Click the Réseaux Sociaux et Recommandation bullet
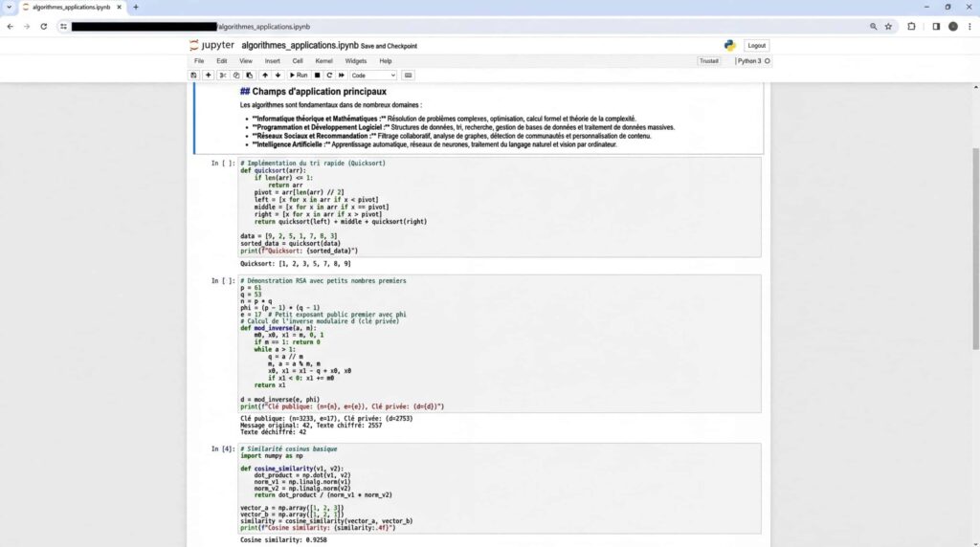The width and height of the screenshot is (980, 547). coord(452,136)
